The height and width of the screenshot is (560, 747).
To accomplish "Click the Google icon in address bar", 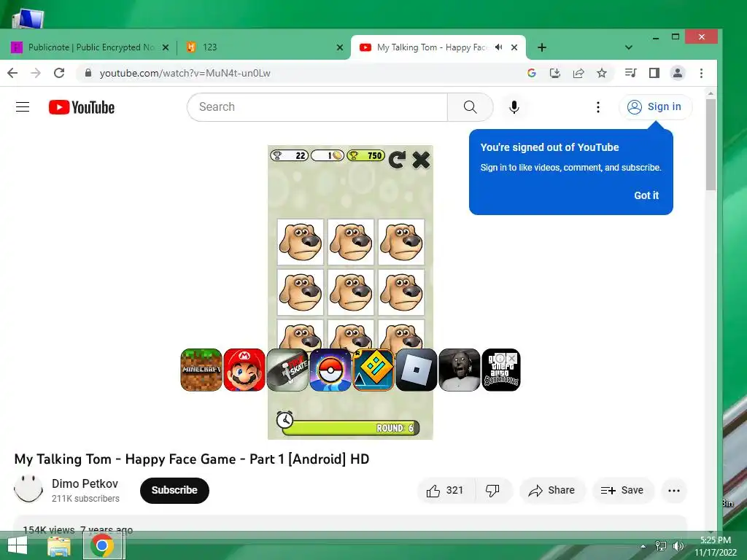I will click(532, 73).
